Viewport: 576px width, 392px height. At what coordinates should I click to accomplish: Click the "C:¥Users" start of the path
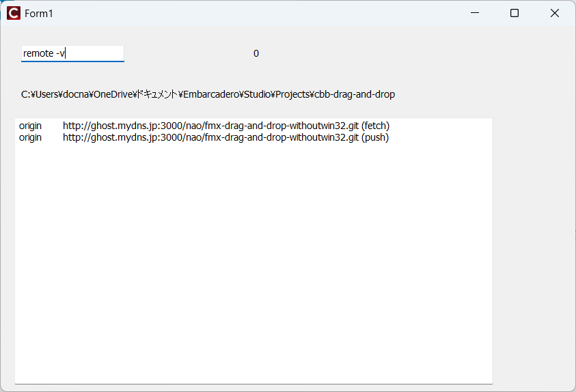[40, 95]
